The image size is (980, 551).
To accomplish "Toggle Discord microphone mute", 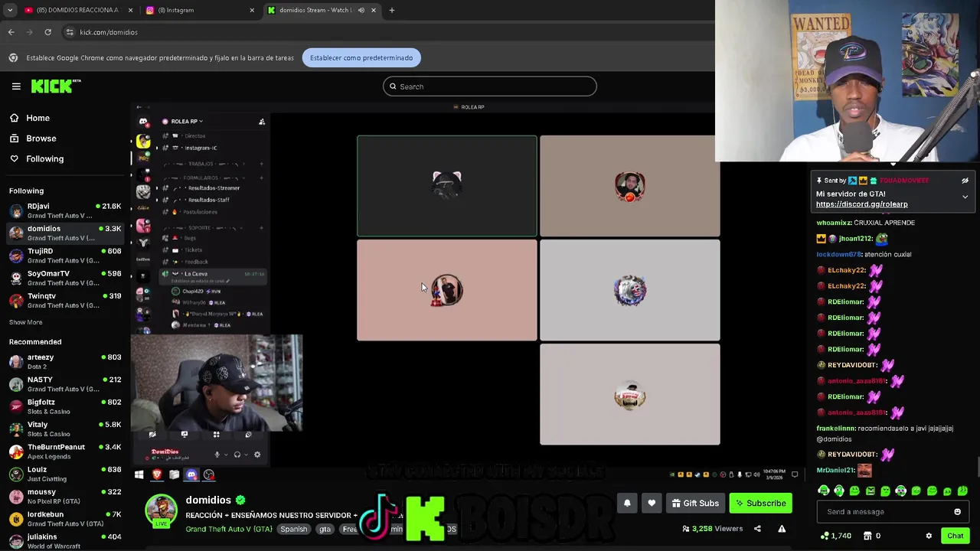I will pos(217,455).
